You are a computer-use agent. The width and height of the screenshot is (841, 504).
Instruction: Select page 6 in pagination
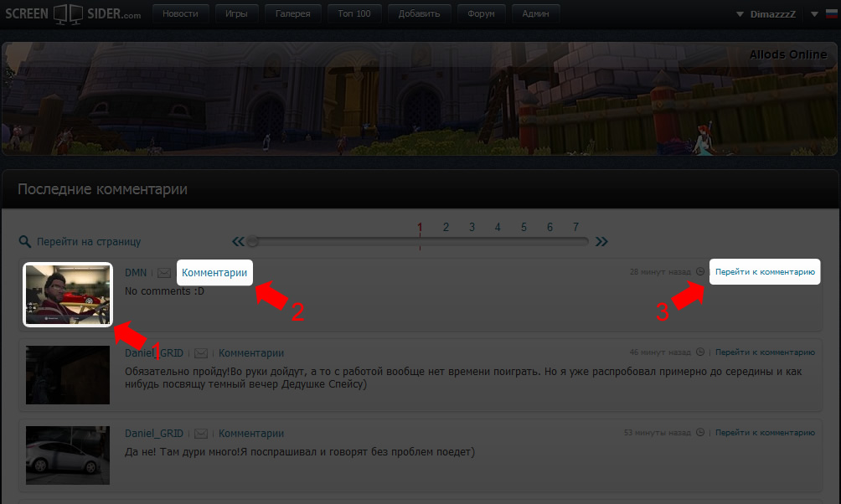(x=549, y=228)
